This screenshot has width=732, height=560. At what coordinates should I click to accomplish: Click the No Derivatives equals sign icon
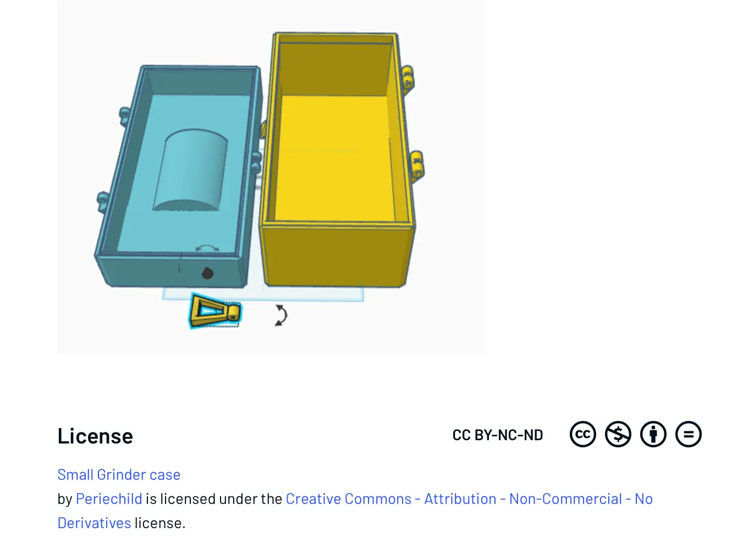(x=689, y=434)
